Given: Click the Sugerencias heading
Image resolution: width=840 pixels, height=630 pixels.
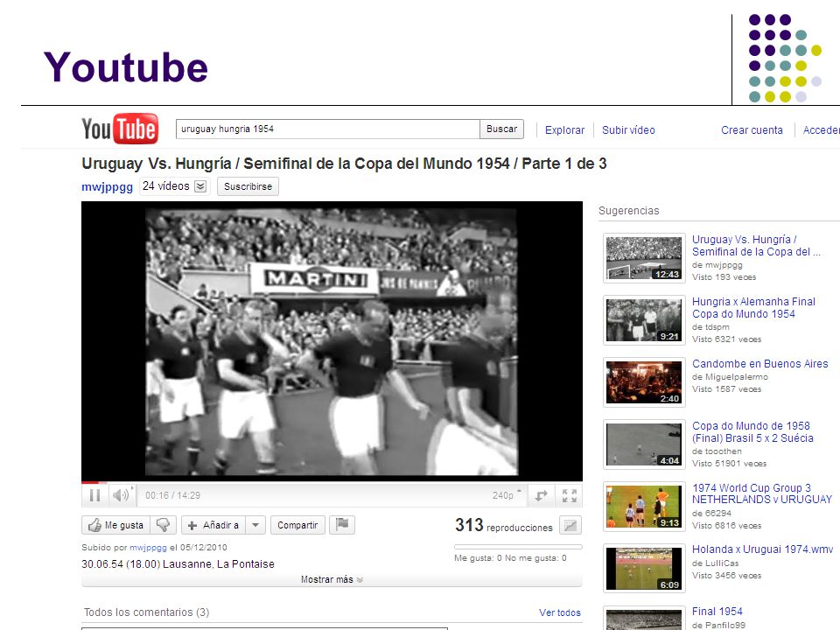Looking at the screenshot, I should (x=629, y=211).
